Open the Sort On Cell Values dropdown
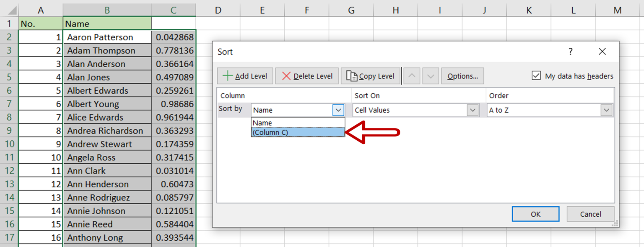644x247 pixels. 473,110
